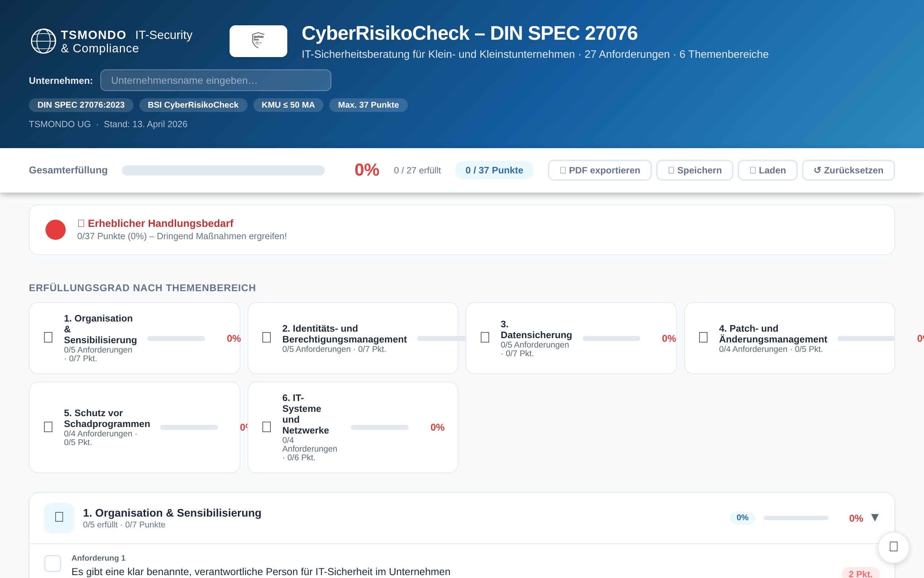Click the Patch- und Änderungsmanagement card icon
This screenshot has height=578, width=924.
tap(703, 337)
